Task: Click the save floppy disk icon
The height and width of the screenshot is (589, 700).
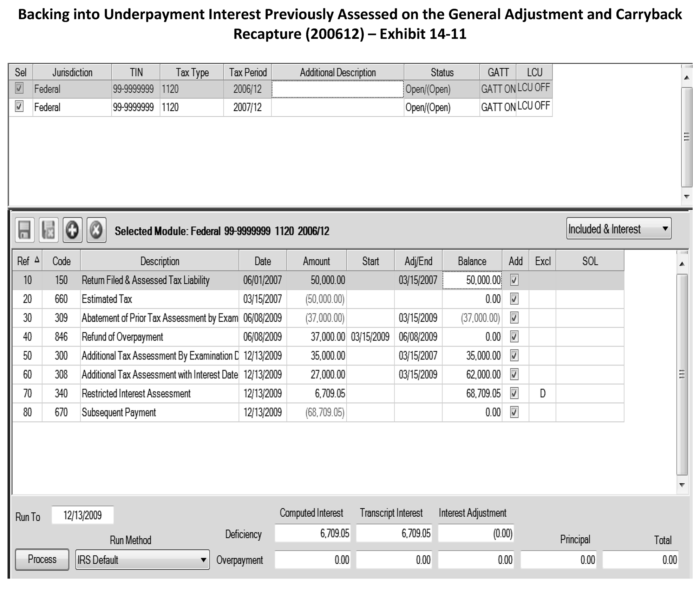Action: (x=25, y=230)
